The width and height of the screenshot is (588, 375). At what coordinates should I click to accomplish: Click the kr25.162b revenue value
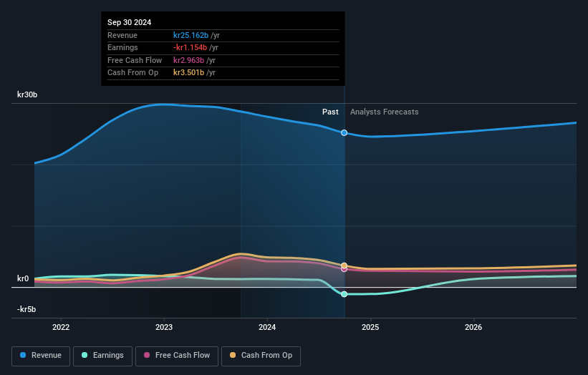point(191,35)
